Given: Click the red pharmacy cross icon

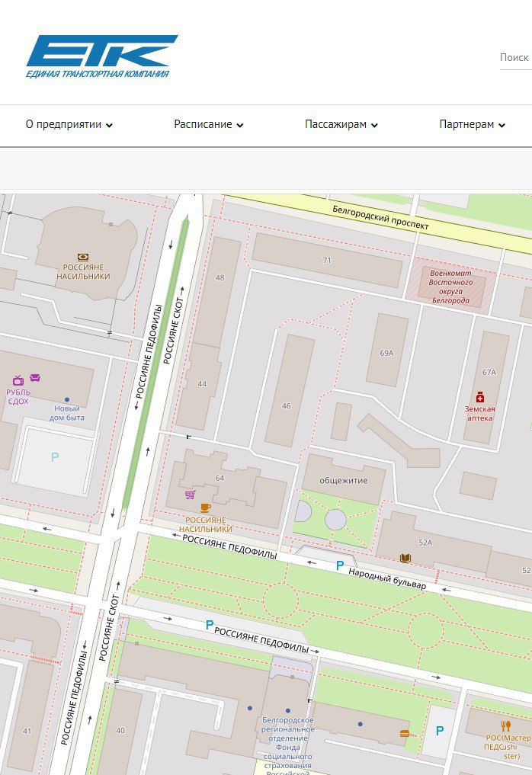Looking at the screenshot, I should coord(479,397).
